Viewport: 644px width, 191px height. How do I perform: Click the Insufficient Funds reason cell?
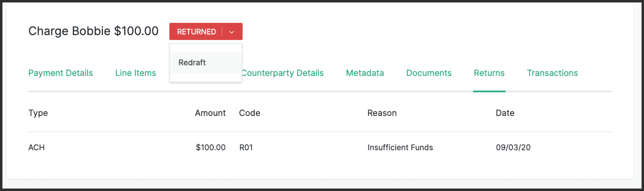click(400, 147)
